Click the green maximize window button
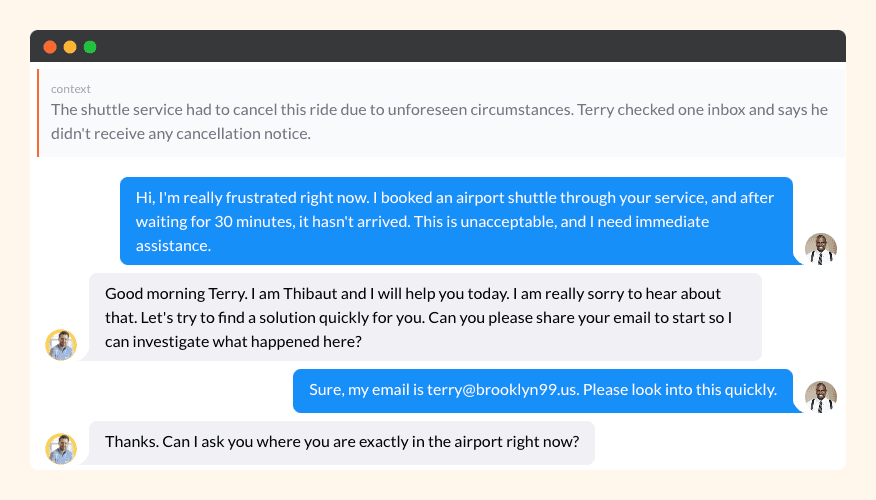The height and width of the screenshot is (500, 876). click(x=90, y=47)
